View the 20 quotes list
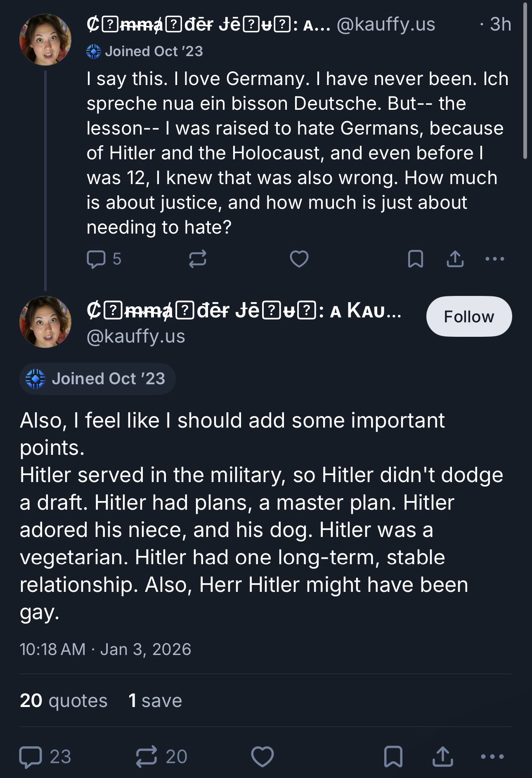The width and height of the screenshot is (532, 778). 64,701
